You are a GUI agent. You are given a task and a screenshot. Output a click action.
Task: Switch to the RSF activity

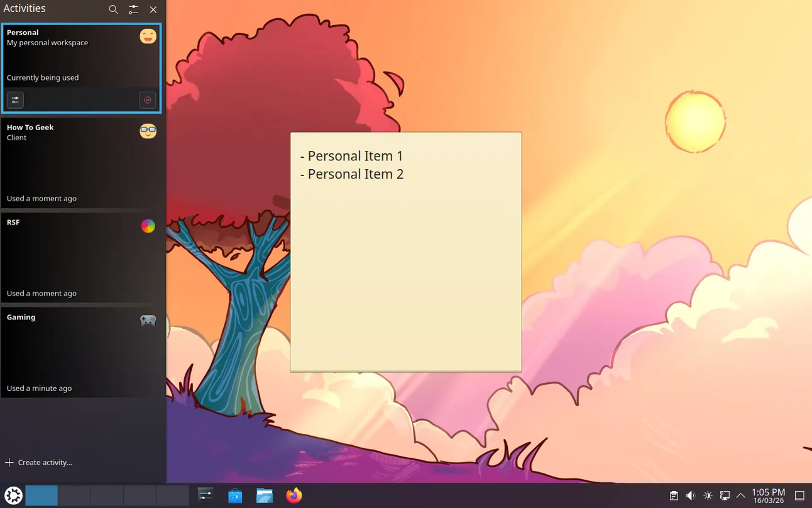click(82, 258)
